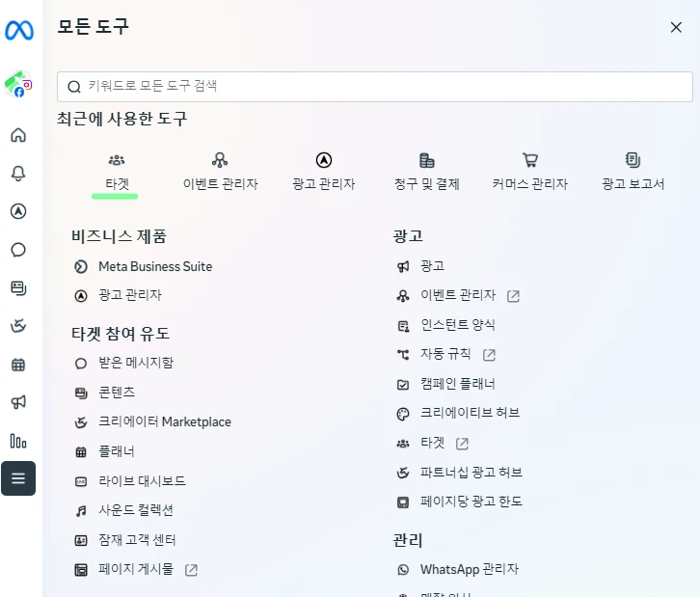700x597 pixels.
Task: Open insights bar chart icon in sidebar
Action: (18, 441)
